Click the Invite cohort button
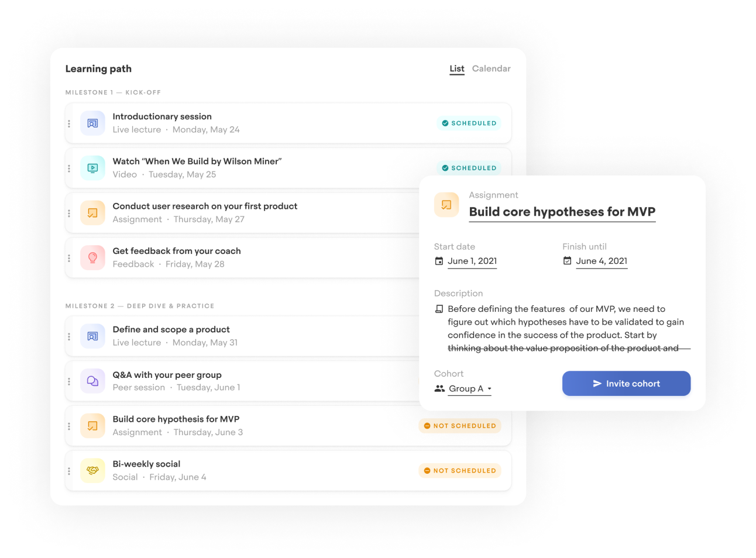 [x=626, y=384]
